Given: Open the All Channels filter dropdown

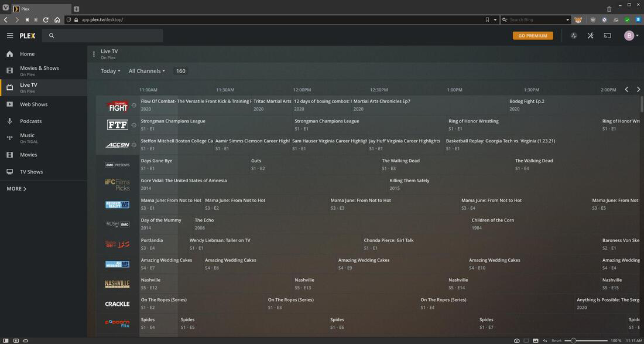Looking at the screenshot, I should pyautogui.click(x=146, y=71).
